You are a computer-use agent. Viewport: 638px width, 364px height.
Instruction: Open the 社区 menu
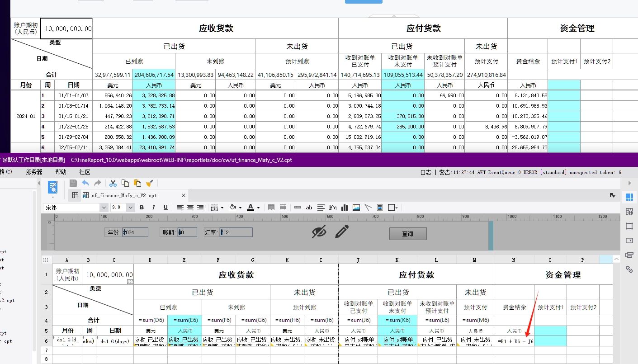pos(85,172)
